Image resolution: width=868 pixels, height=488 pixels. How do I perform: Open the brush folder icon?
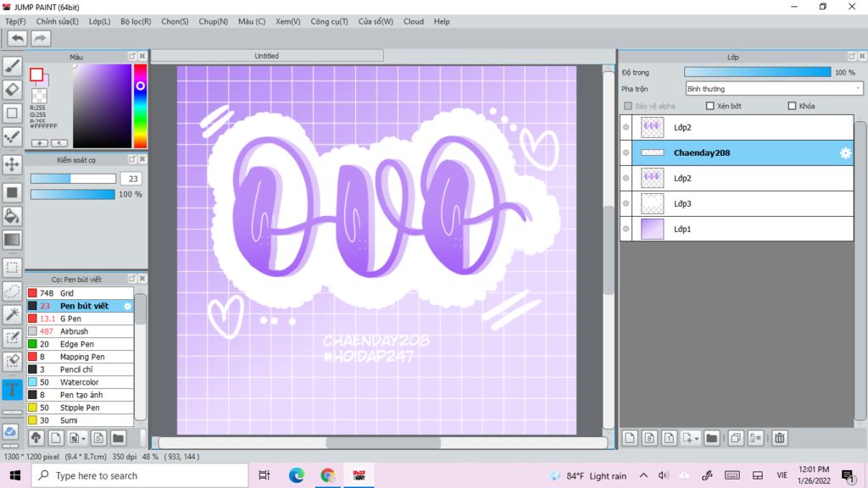click(x=118, y=438)
